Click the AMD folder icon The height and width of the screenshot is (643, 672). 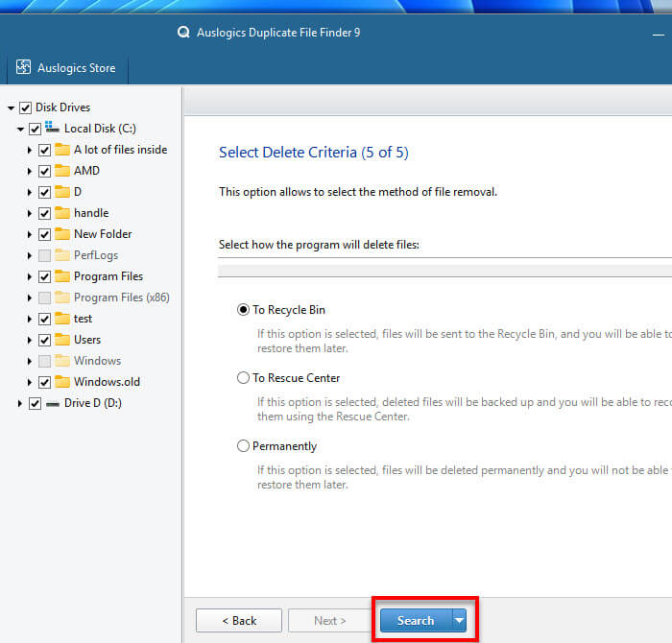click(62, 171)
